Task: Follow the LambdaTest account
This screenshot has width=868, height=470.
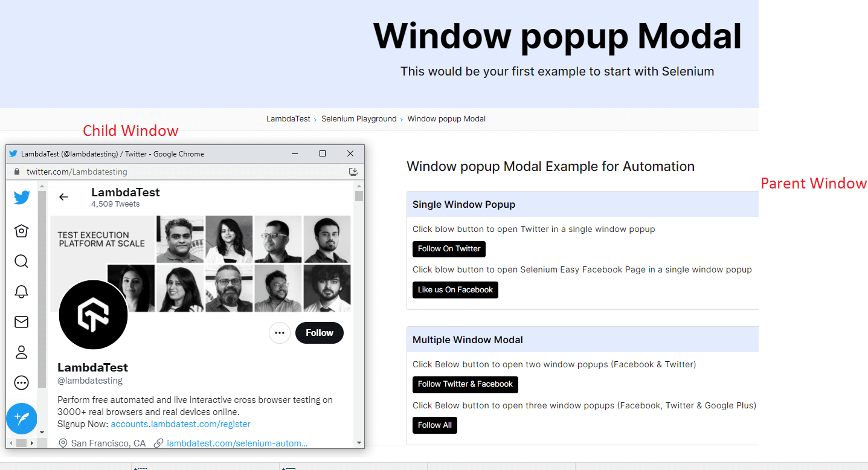Action: pyautogui.click(x=319, y=333)
